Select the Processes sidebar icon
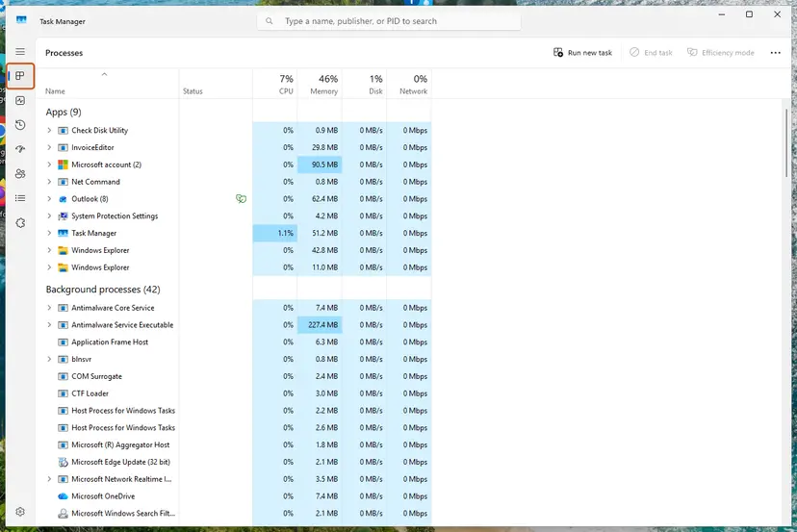Viewport: 797px width, 532px height. [20, 76]
